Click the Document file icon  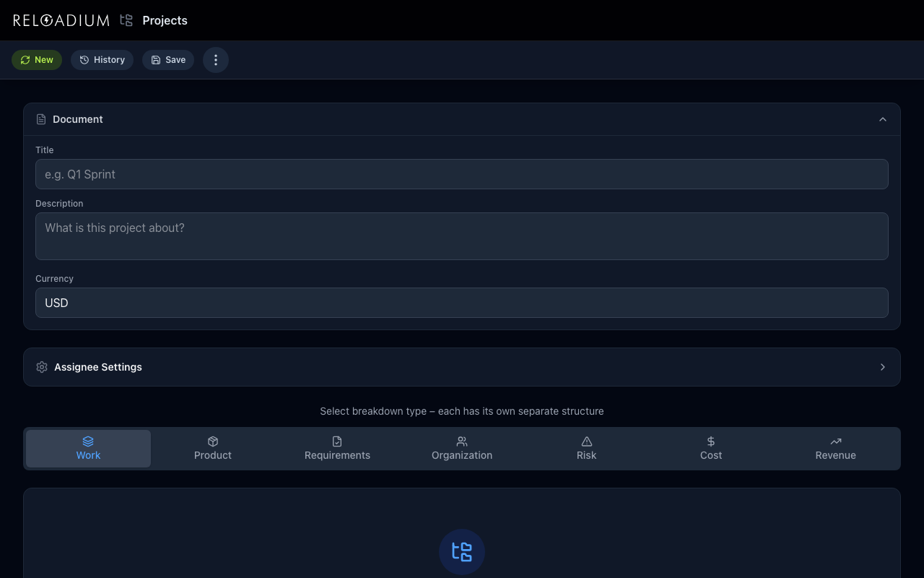pyautogui.click(x=41, y=119)
